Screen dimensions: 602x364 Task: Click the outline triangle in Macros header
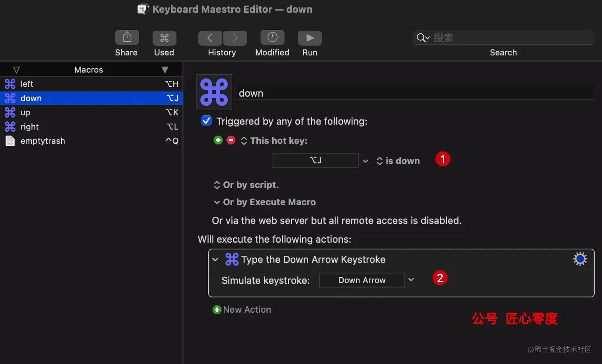[16, 70]
